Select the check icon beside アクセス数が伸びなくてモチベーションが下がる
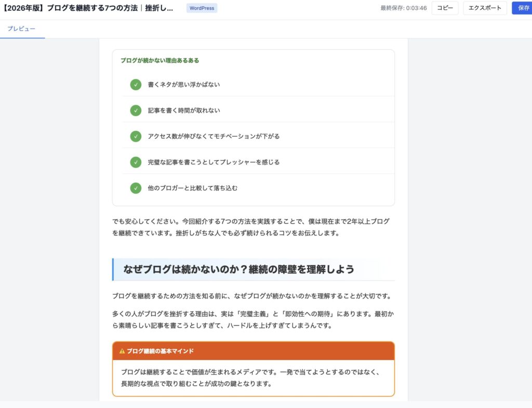 click(136, 136)
